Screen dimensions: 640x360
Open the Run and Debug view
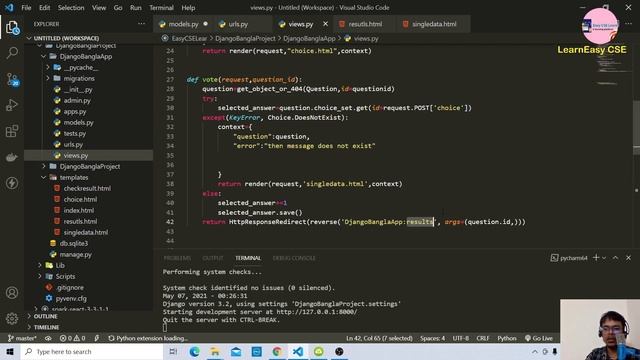coord(12,105)
